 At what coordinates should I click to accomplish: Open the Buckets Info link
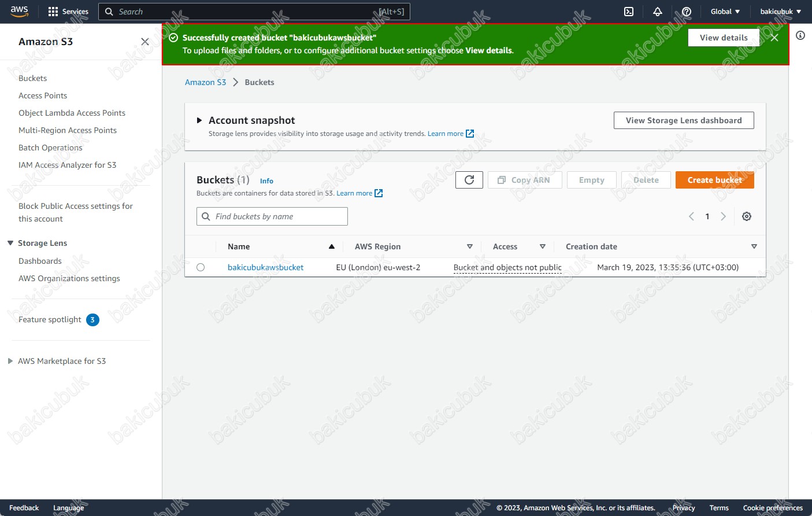266,181
